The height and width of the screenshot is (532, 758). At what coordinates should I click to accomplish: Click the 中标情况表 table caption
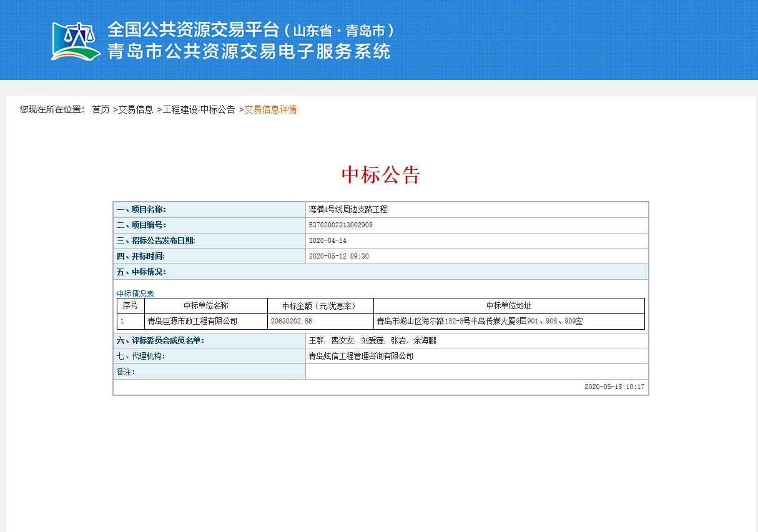coord(135,293)
